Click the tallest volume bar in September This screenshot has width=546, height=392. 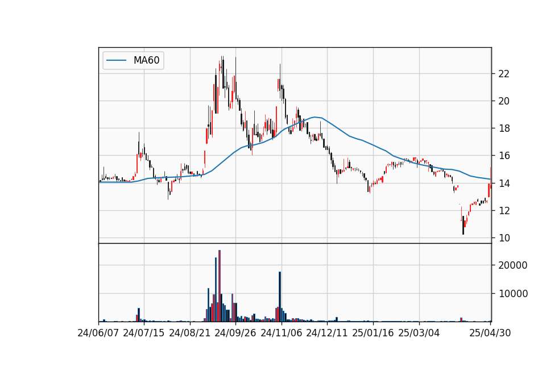[x=220, y=286]
